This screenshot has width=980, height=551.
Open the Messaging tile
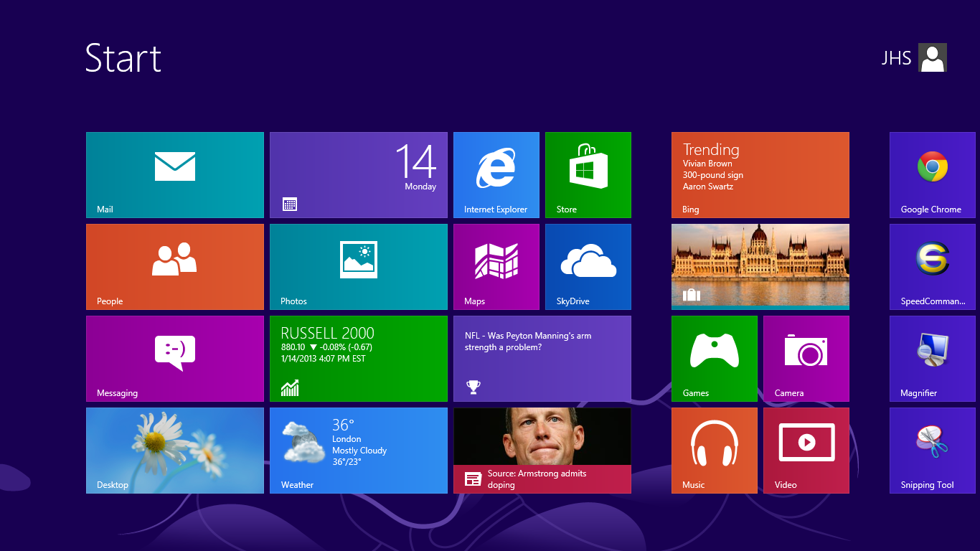[x=175, y=358]
